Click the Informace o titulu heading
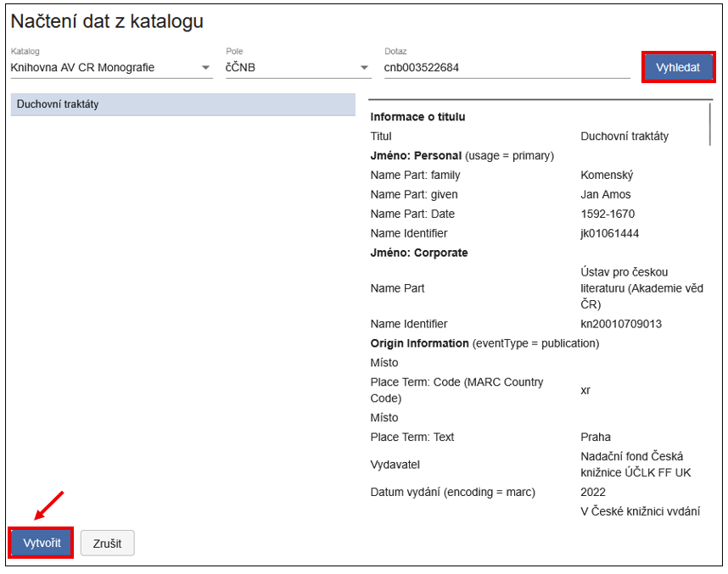 point(420,116)
